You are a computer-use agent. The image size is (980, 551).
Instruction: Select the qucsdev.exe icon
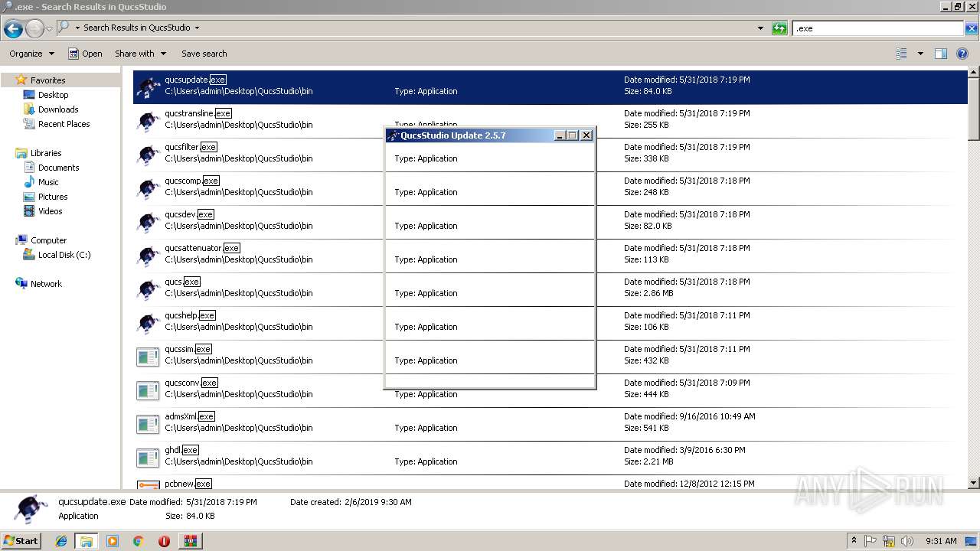(147, 221)
